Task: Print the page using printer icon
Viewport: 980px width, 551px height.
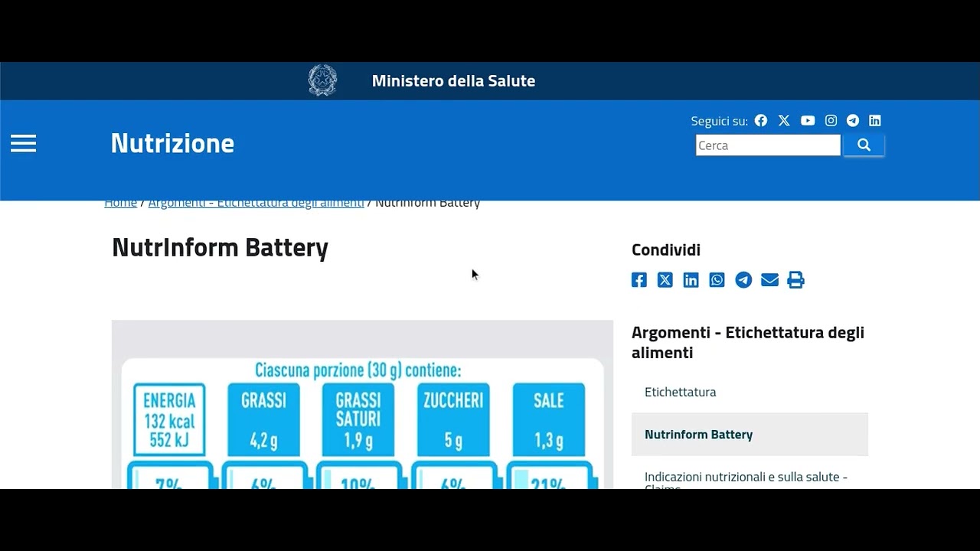Action: 795,280
